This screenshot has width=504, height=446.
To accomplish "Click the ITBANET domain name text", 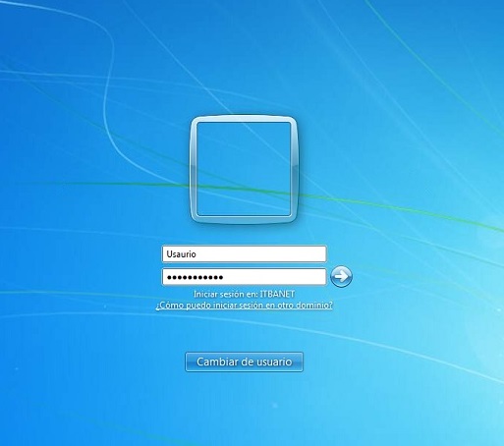I will tap(278, 294).
